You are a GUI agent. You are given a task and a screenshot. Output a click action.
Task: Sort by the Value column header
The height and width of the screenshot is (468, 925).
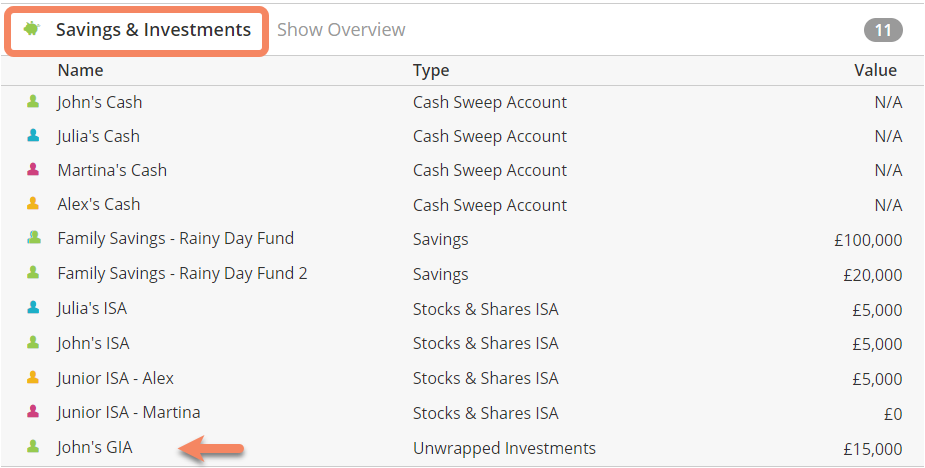pos(875,70)
